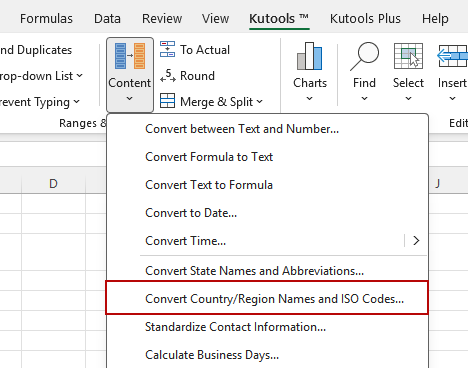Image resolution: width=468 pixels, height=368 pixels.
Task: Expand the Convert Time submenu arrow
Action: pos(416,241)
